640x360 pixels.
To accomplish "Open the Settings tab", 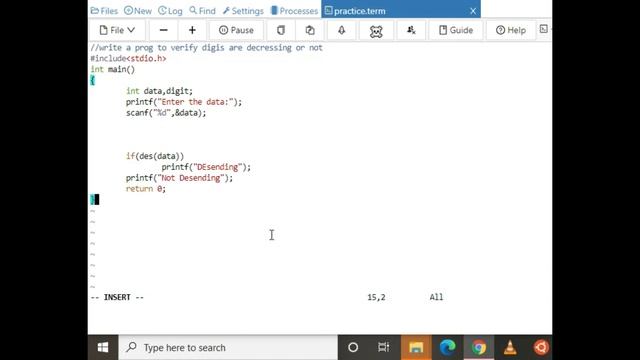I will point(243,11).
